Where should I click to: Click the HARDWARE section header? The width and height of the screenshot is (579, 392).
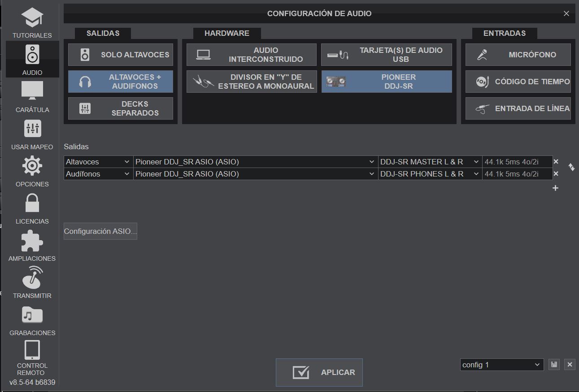(227, 33)
